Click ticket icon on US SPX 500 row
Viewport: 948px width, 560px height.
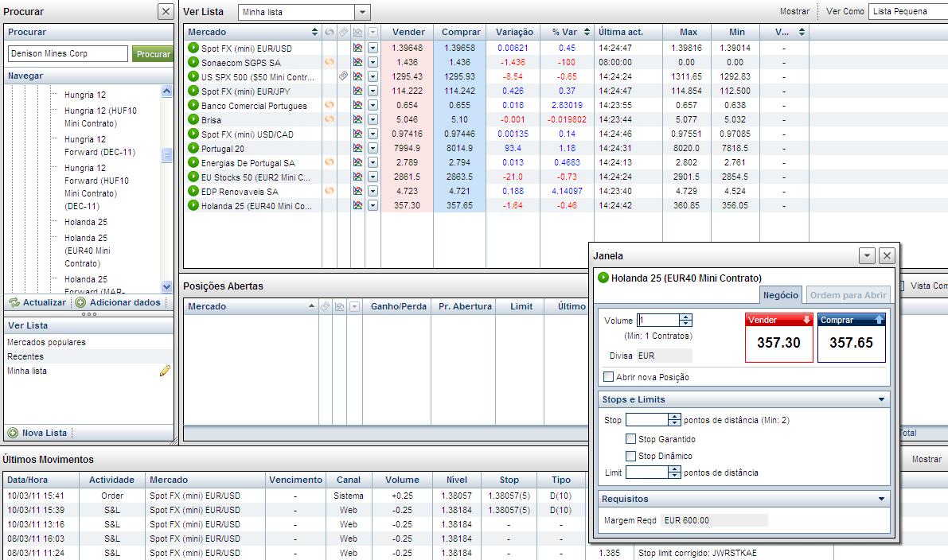[x=343, y=76]
